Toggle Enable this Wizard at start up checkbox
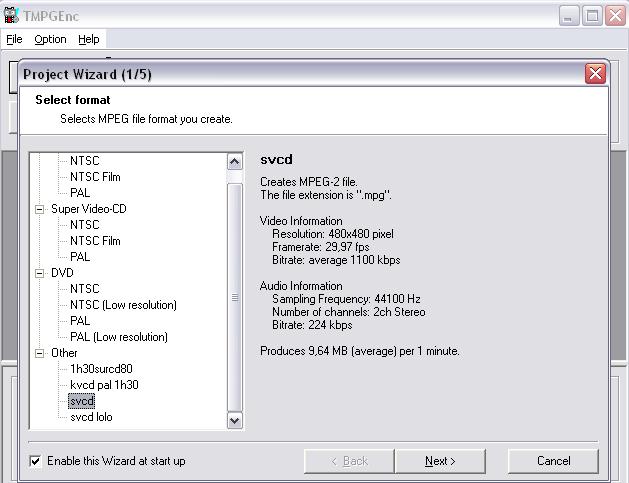Viewport: 629px width, 483px height. tap(35, 461)
